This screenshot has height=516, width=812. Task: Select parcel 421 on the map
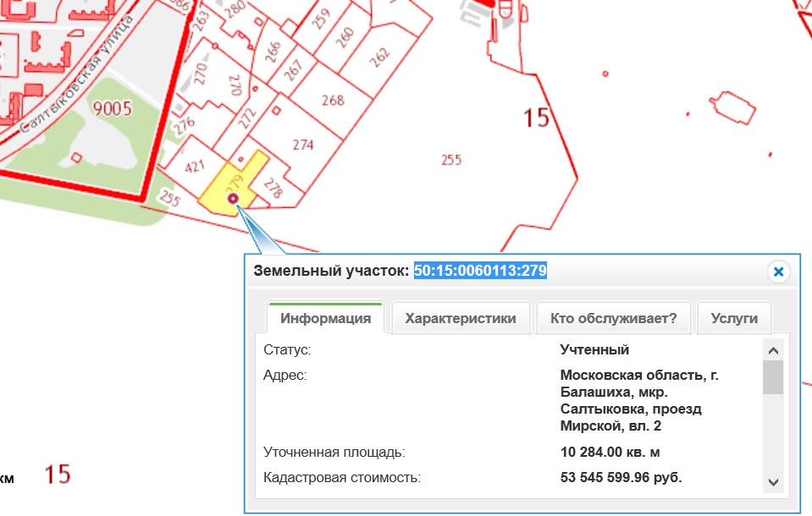point(196,167)
